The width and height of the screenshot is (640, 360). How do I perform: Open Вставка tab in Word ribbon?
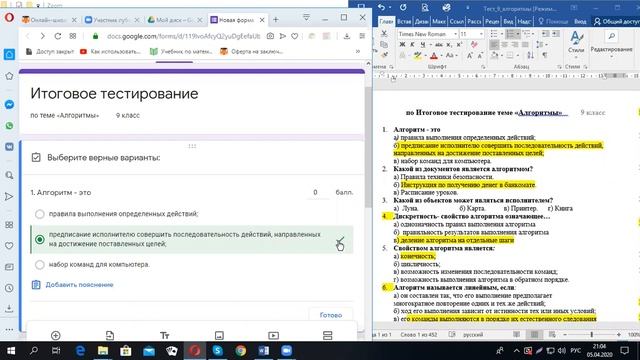(x=404, y=21)
